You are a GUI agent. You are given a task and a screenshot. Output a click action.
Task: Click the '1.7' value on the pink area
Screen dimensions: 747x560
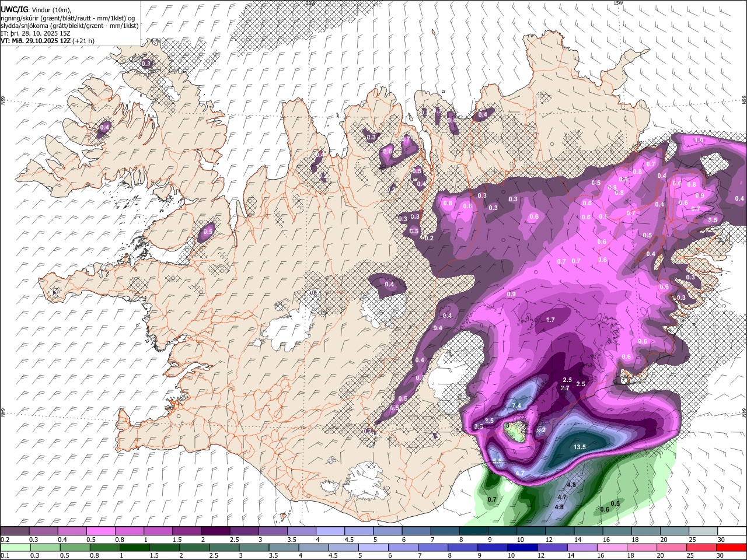click(550, 320)
